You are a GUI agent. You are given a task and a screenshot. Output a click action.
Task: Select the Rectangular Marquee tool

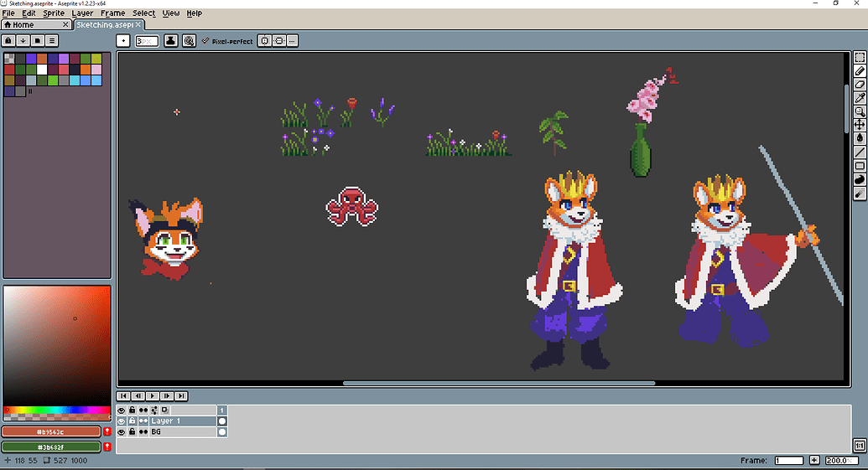860,59
